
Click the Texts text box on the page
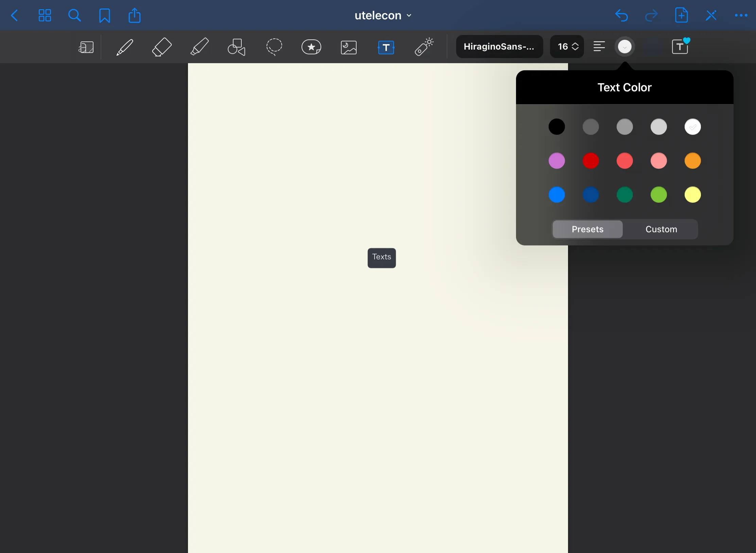click(x=381, y=257)
